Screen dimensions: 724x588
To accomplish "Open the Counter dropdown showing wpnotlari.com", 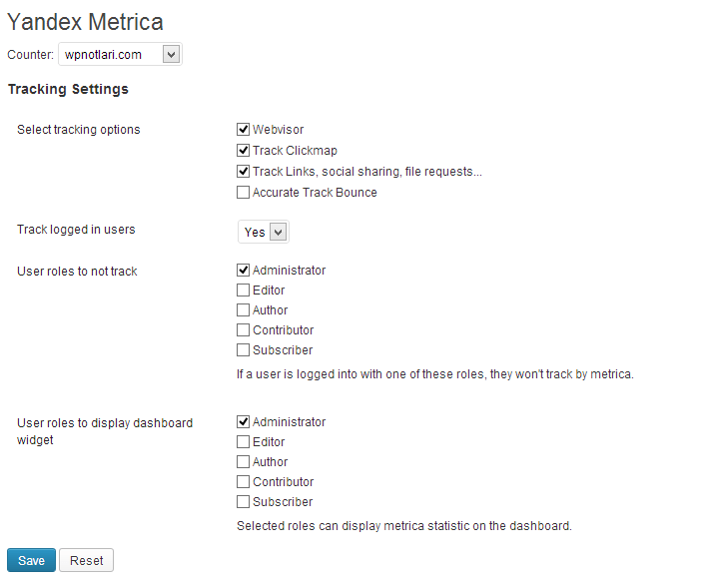I will pos(120,54).
